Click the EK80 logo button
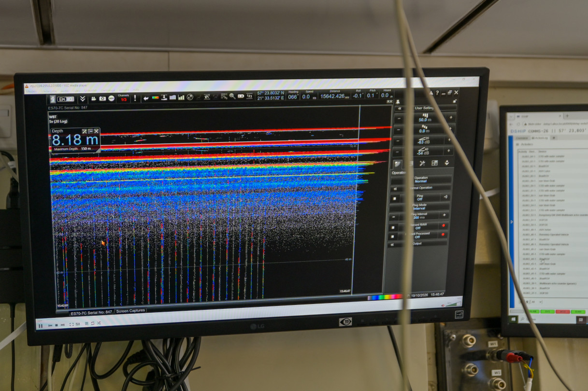The height and width of the screenshot is (391, 588). (65, 99)
